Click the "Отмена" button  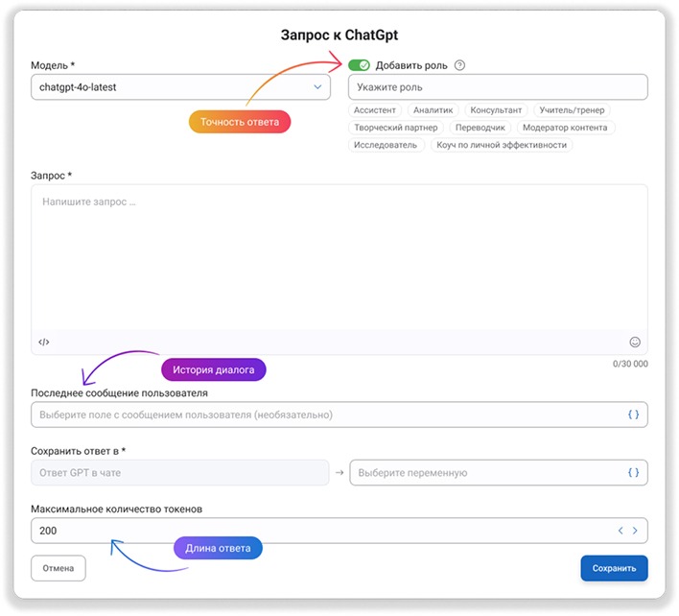pos(59,568)
